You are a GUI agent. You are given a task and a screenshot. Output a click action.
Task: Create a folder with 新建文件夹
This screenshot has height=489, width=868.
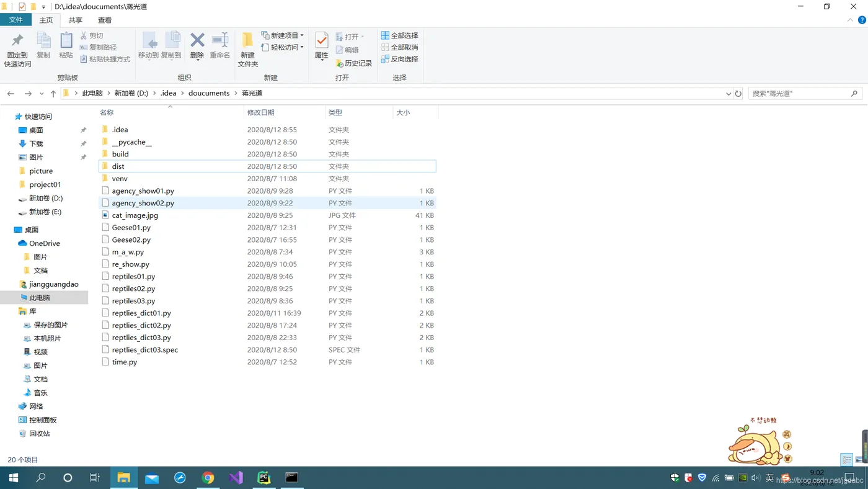tap(248, 50)
